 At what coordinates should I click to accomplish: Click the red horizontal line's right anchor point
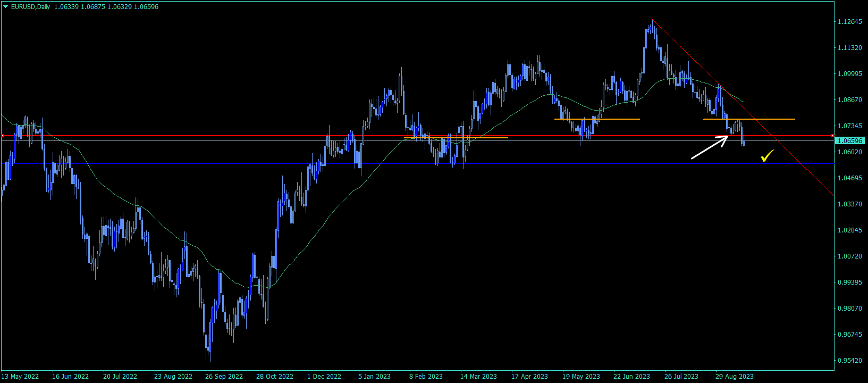click(832, 136)
